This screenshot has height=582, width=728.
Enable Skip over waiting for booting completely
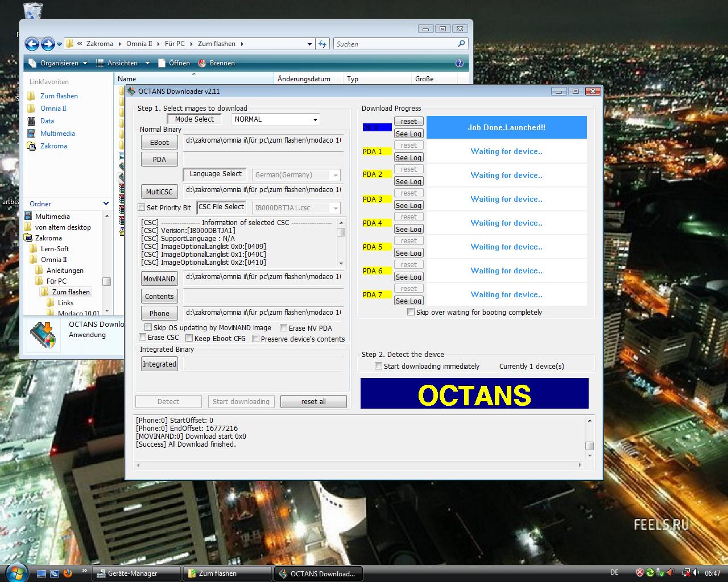(x=411, y=312)
